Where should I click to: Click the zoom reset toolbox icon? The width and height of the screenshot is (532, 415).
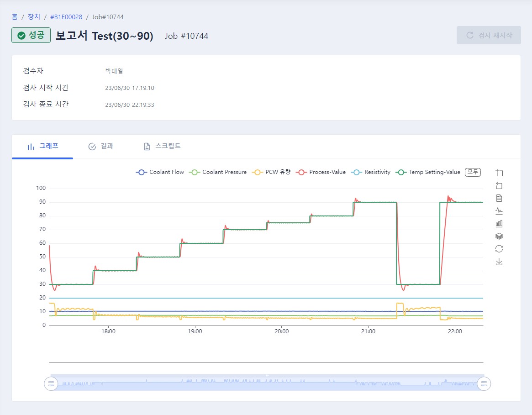pyautogui.click(x=499, y=186)
